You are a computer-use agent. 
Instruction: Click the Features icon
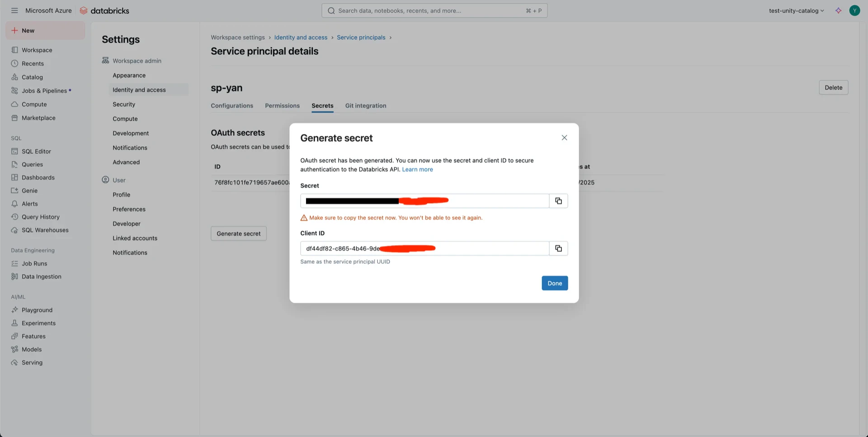click(x=14, y=336)
